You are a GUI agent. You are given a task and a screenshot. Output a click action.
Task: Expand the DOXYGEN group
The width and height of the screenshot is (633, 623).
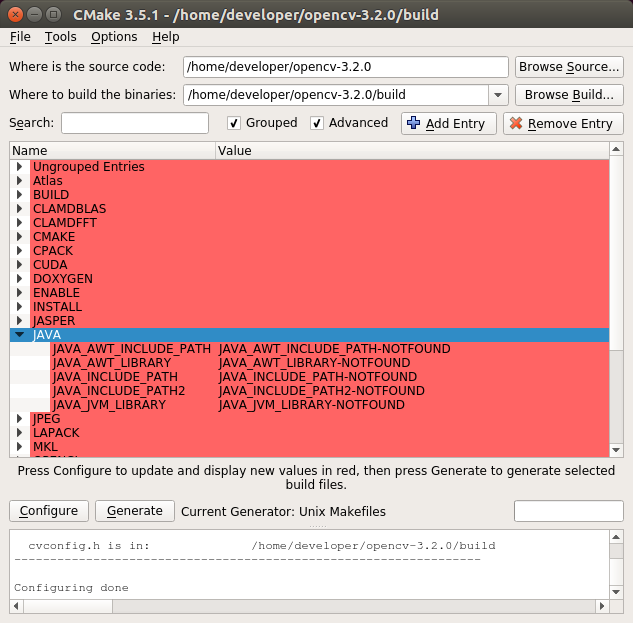[x=19, y=279]
